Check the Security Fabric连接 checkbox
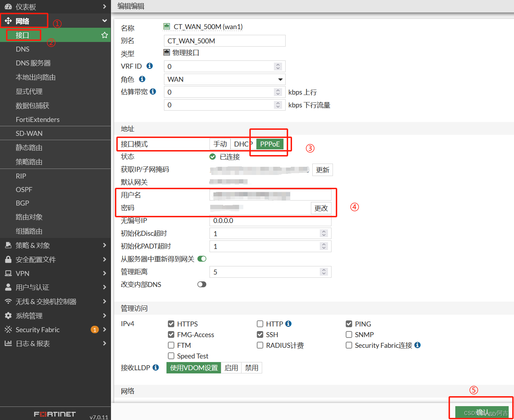This screenshot has width=514, height=420. pyautogui.click(x=349, y=345)
